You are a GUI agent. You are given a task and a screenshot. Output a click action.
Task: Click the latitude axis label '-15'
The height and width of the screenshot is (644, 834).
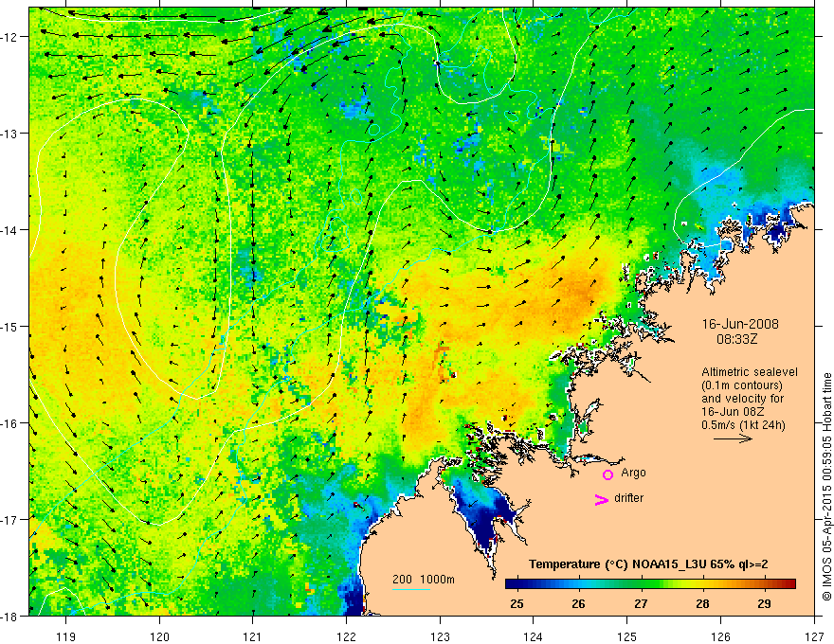pos(9,326)
